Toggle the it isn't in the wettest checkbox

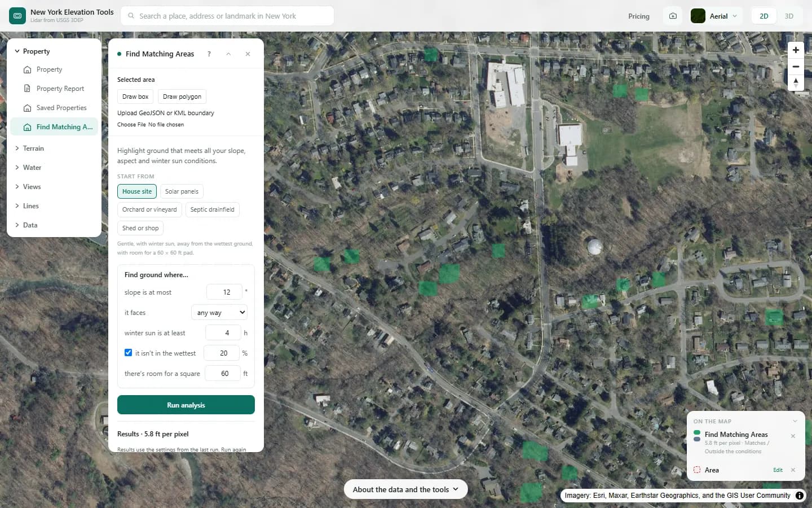click(128, 353)
